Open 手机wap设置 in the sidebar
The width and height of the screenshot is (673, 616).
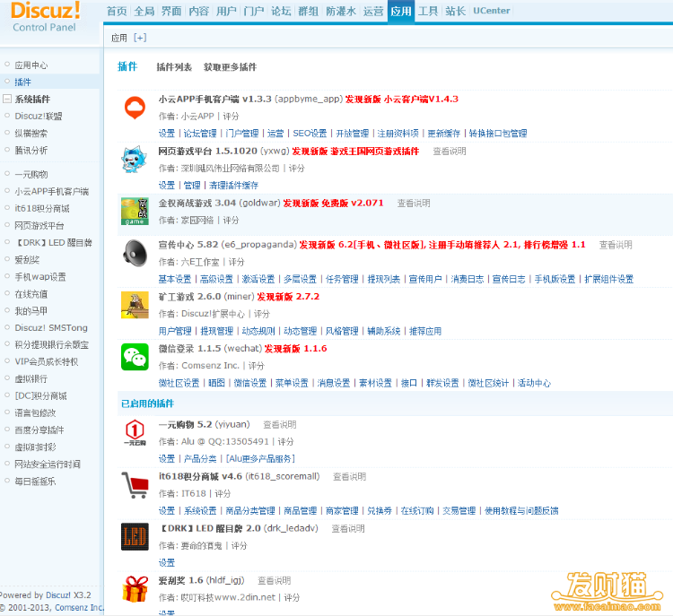(x=40, y=277)
